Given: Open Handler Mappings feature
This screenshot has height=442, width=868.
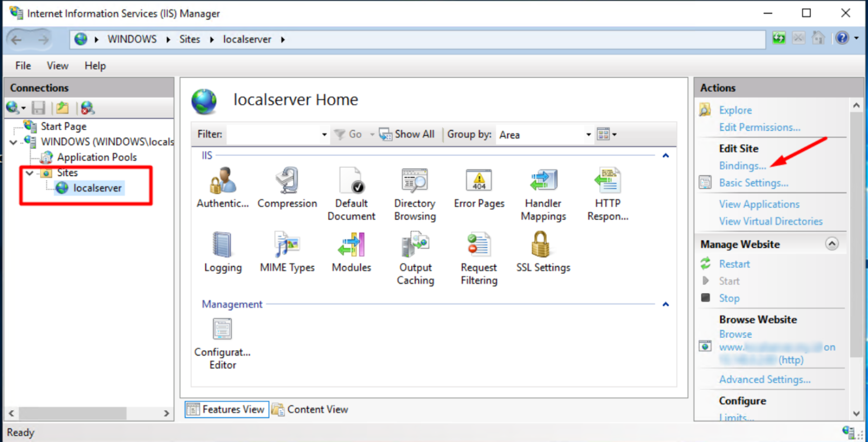Looking at the screenshot, I should point(543,194).
